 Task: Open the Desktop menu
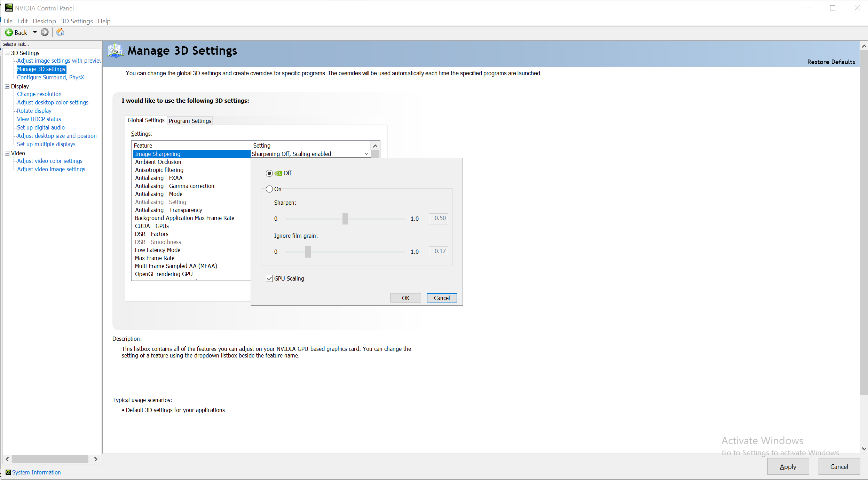pyautogui.click(x=44, y=21)
